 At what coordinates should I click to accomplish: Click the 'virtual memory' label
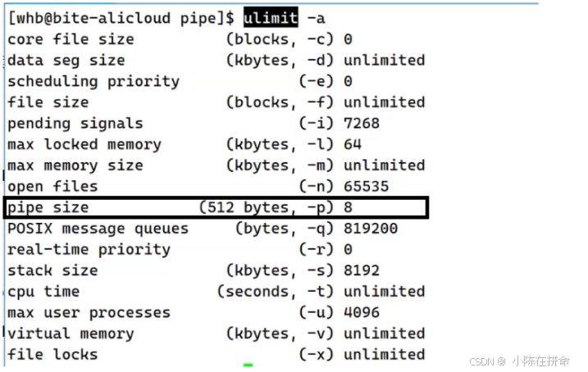point(71,333)
